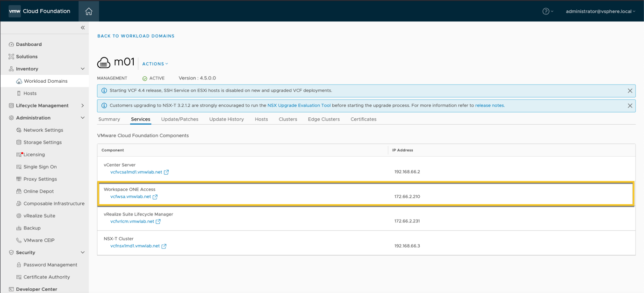The height and width of the screenshot is (293, 644).
Task: Open the help question mark menu
Action: point(548,11)
